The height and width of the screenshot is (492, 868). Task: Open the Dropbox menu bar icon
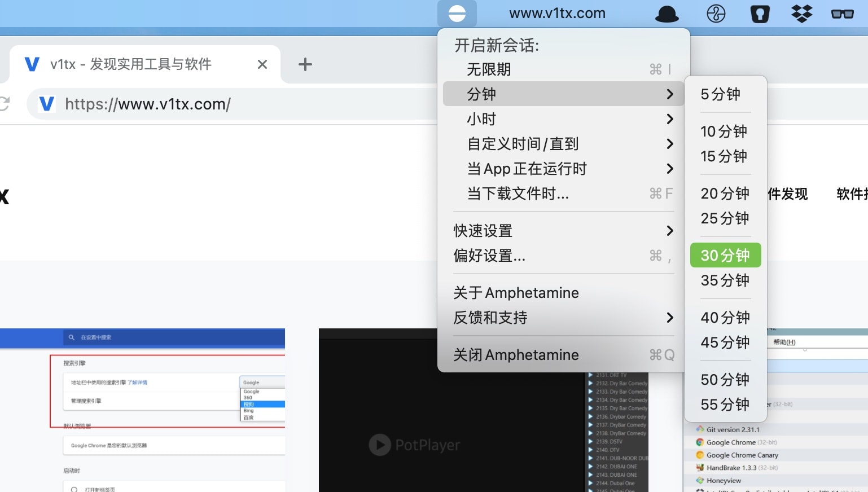[801, 14]
